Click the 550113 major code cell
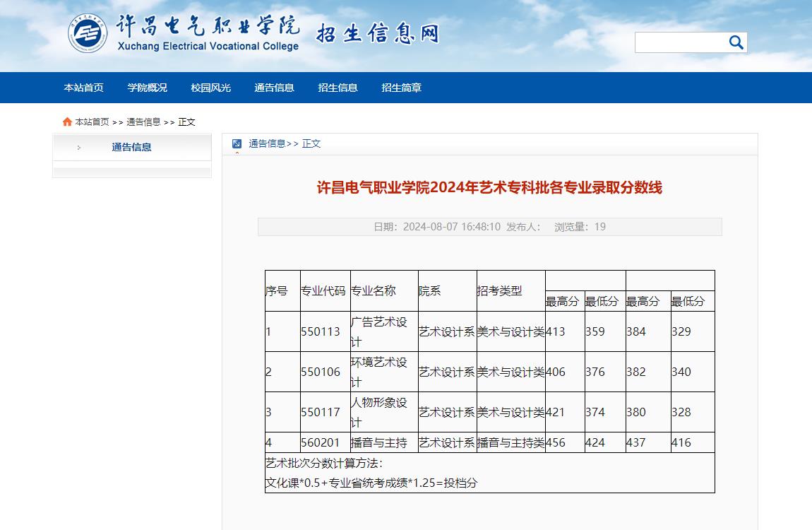This screenshot has width=812, height=530. [321, 331]
